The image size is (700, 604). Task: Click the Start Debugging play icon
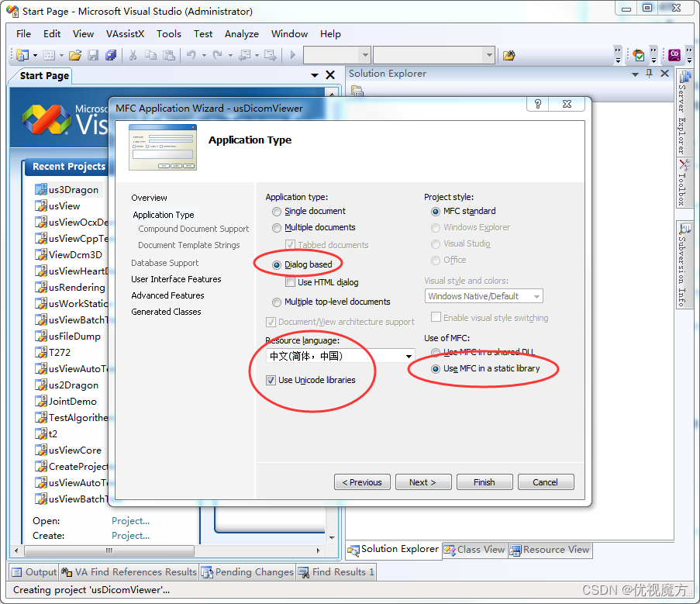tap(293, 55)
